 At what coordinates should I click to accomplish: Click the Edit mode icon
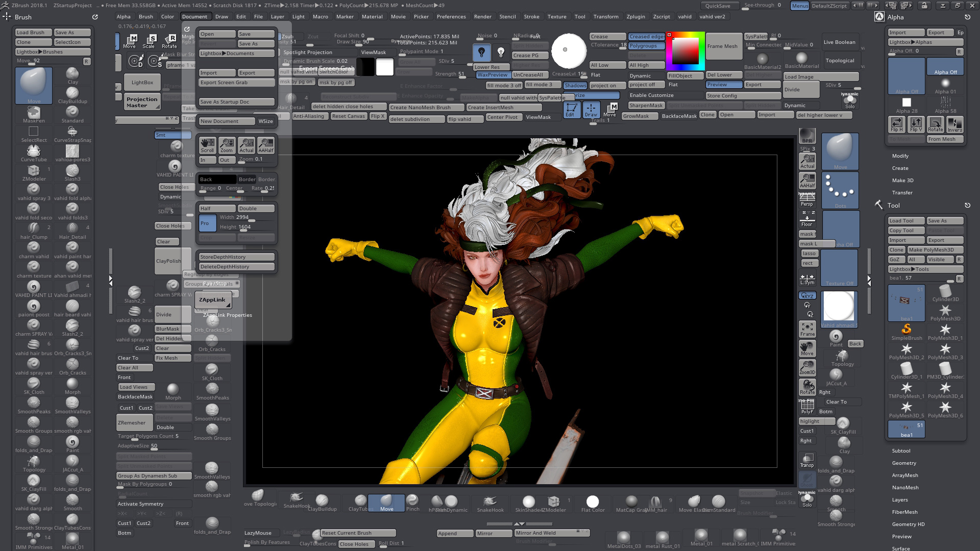coord(571,110)
